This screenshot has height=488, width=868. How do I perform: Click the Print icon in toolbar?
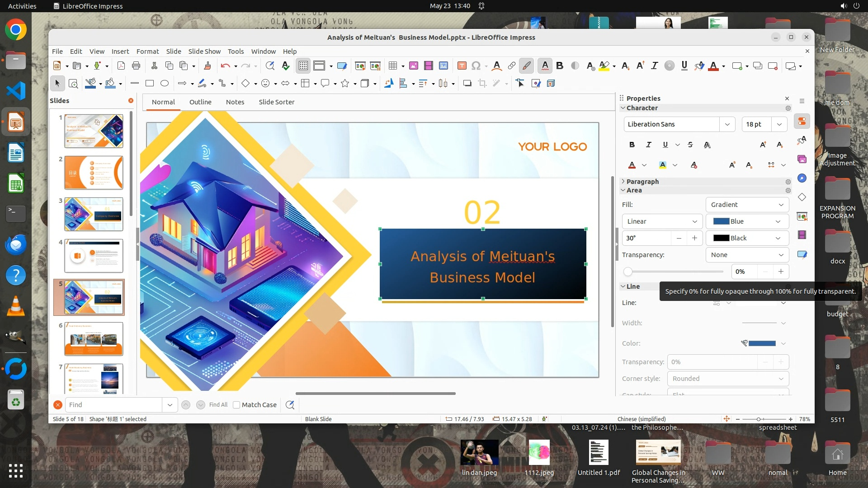click(136, 66)
